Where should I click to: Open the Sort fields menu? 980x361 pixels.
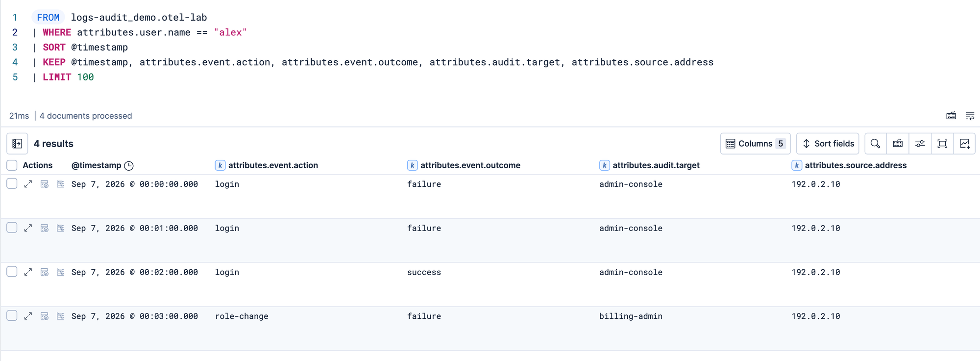click(828, 144)
